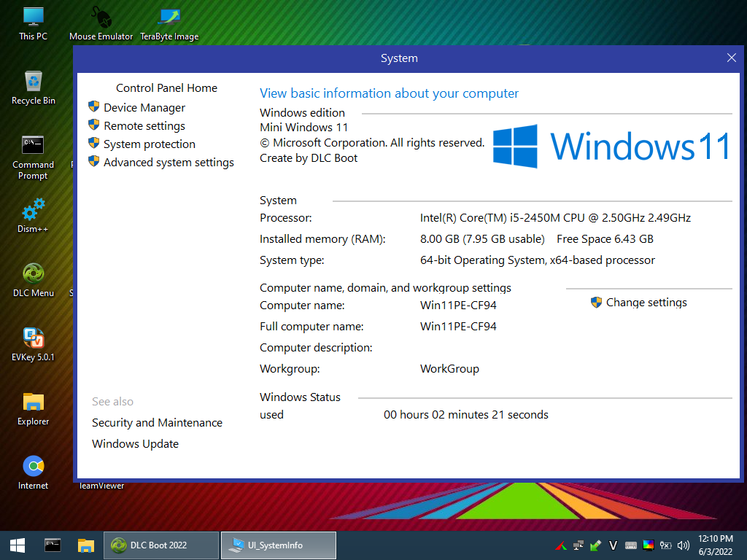The width and height of the screenshot is (747, 560).
Task: Click the taskbar clock 12:10 PM
Action: 716,539
